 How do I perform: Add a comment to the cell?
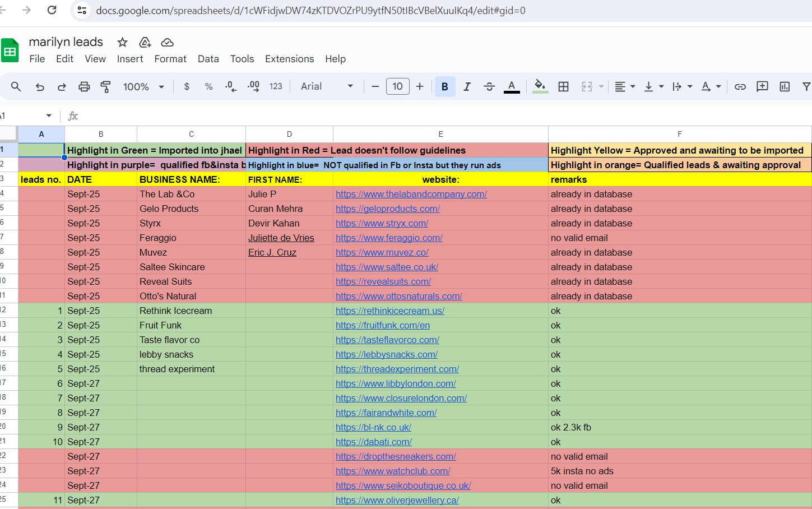point(762,86)
